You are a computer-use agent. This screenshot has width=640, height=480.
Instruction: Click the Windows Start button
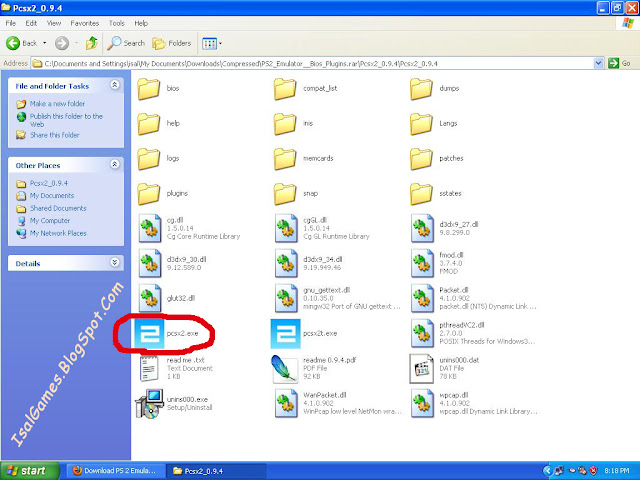[x=29, y=471]
